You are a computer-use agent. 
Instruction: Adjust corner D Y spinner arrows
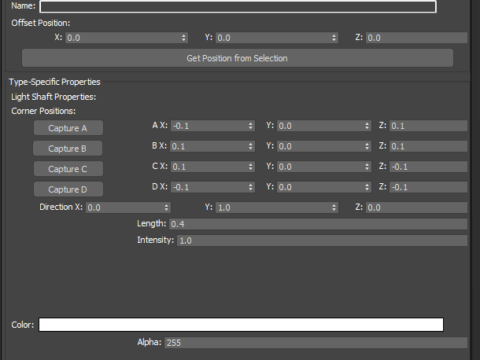click(x=367, y=187)
